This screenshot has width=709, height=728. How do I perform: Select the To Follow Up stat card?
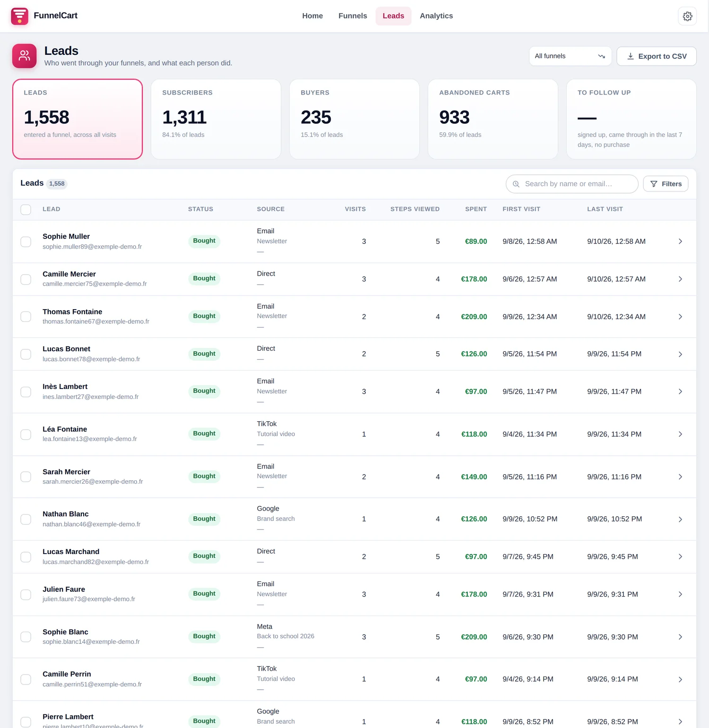tap(631, 119)
